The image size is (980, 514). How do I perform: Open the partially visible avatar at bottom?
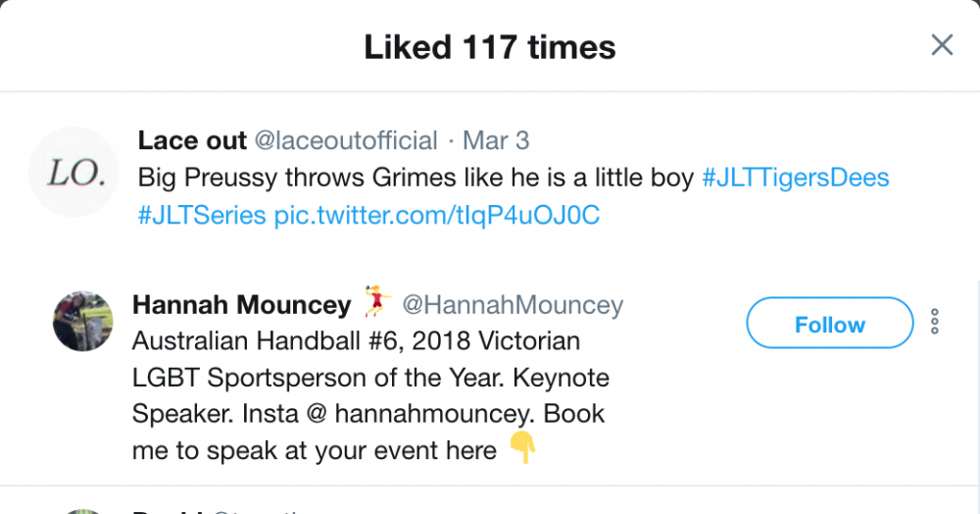pos(82,510)
